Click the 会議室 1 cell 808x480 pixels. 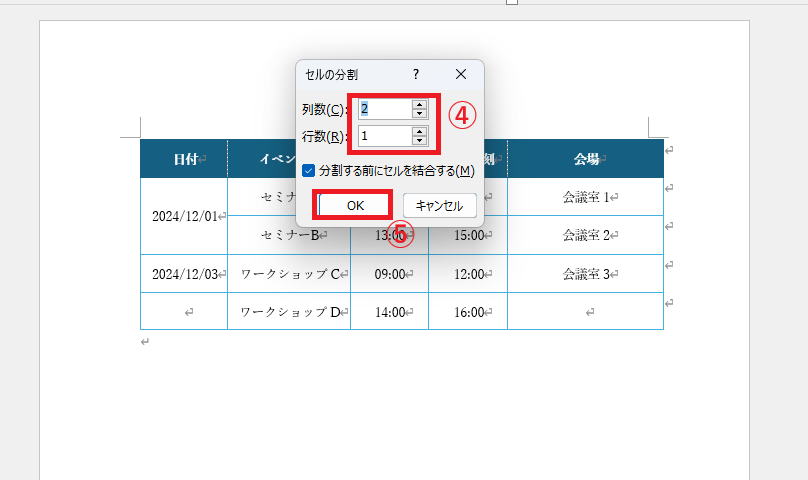click(585, 197)
